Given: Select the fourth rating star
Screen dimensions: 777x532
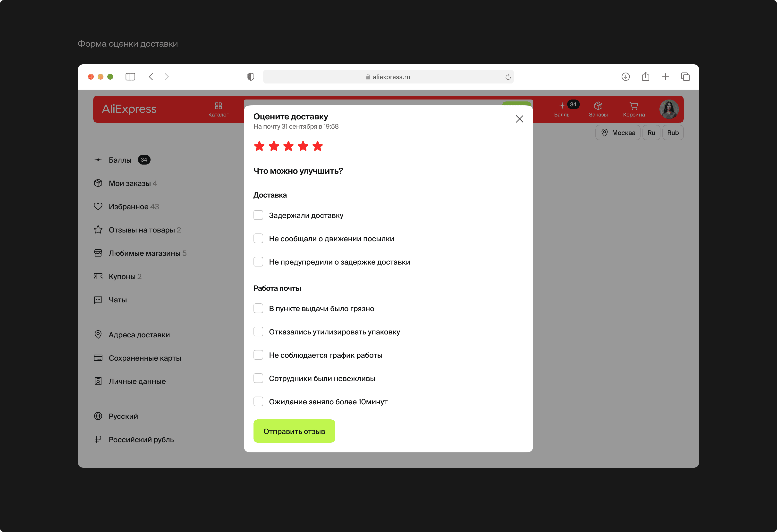Looking at the screenshot, I should 303,146.
